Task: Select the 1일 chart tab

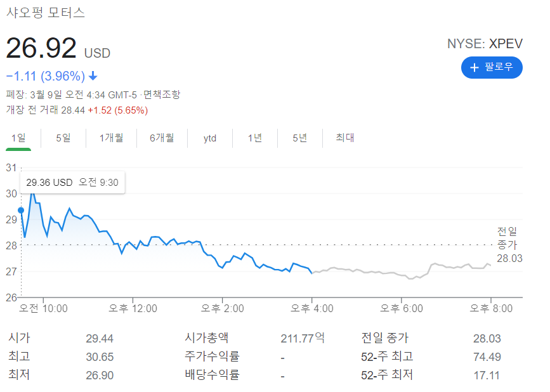Action: 18,138
